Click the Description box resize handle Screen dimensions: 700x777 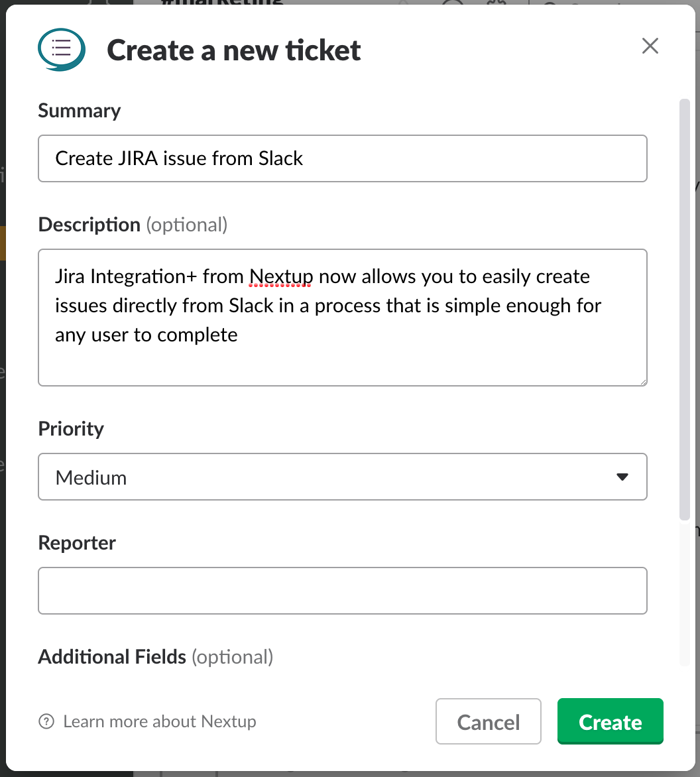[642, 381]
